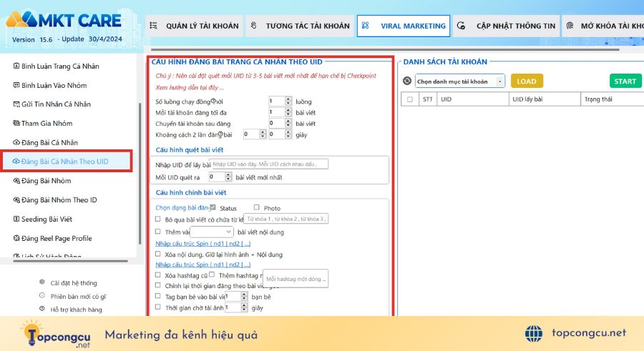Click the Tham Gia Nhóm group icon

[x=16, y=123]
